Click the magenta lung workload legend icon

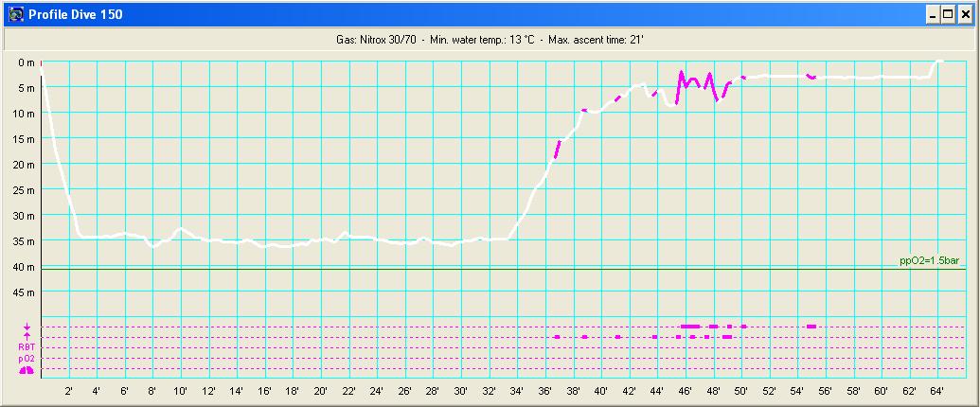point(27,370)
